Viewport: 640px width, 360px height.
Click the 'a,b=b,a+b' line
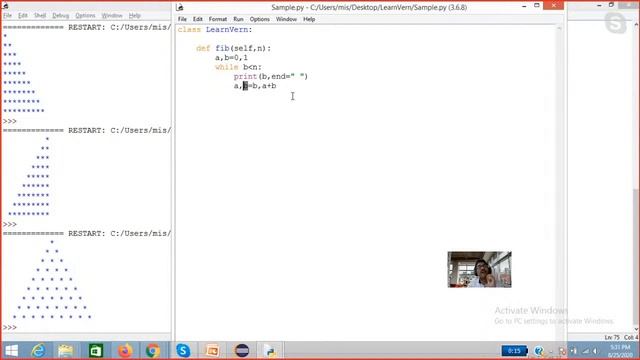(x=255, y=86)
